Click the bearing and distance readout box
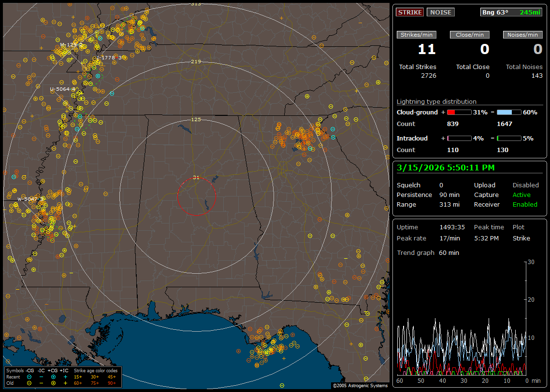The width and height of the screenshot is (550, 392). pos(511,13)
